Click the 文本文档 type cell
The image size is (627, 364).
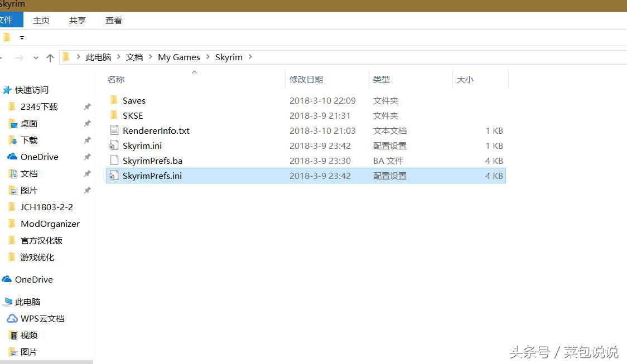(x=390, y=130)
